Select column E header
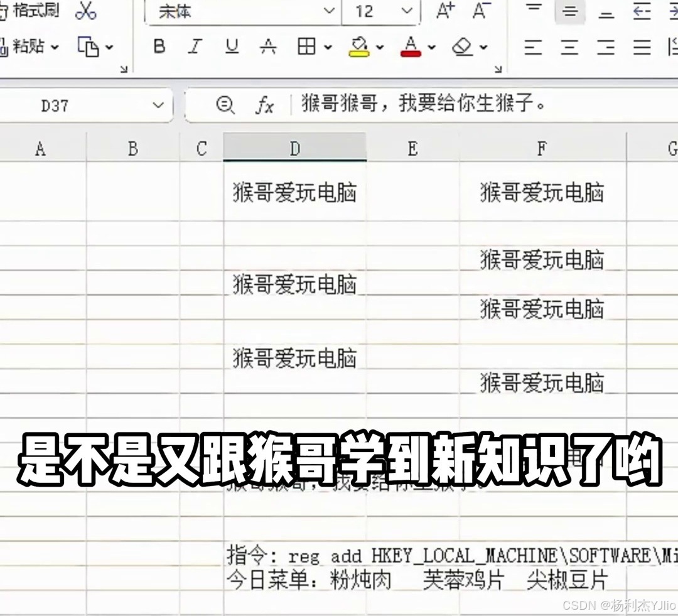 [x=413, y=148]
